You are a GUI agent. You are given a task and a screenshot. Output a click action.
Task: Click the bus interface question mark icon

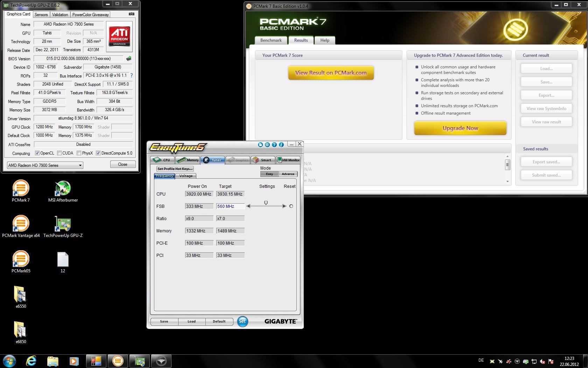pyautogui.click(x=132, y=75)
